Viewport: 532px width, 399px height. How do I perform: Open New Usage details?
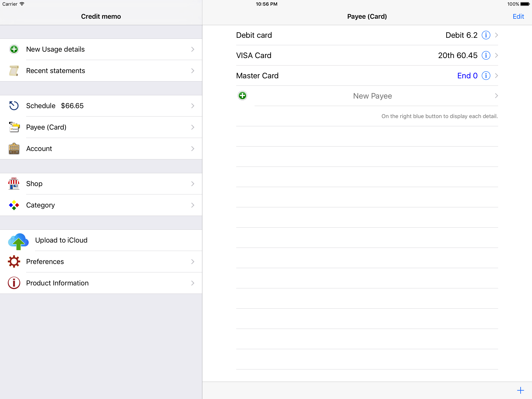point(101,49)
